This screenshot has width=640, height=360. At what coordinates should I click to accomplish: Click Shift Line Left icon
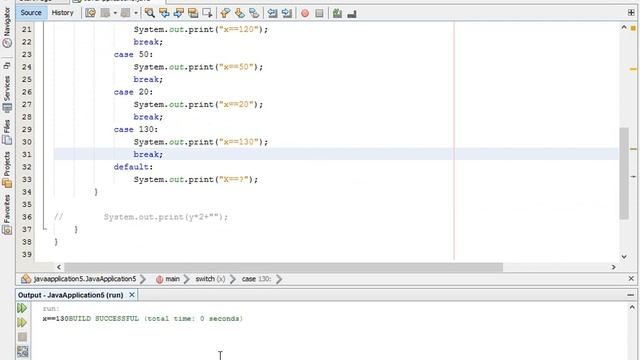272,13
